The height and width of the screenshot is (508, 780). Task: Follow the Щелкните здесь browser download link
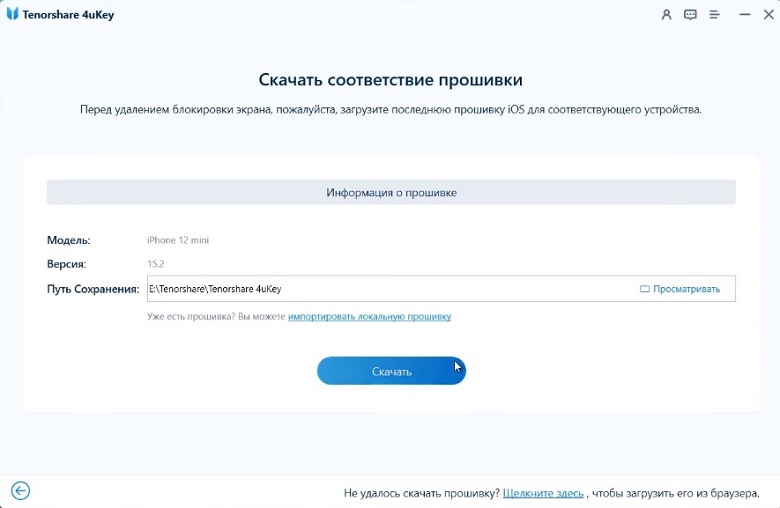click(x=543, y=493)
